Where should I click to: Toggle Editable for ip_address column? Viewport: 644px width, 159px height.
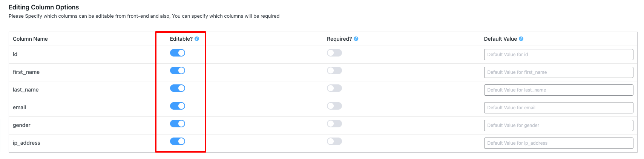(178, 141)
